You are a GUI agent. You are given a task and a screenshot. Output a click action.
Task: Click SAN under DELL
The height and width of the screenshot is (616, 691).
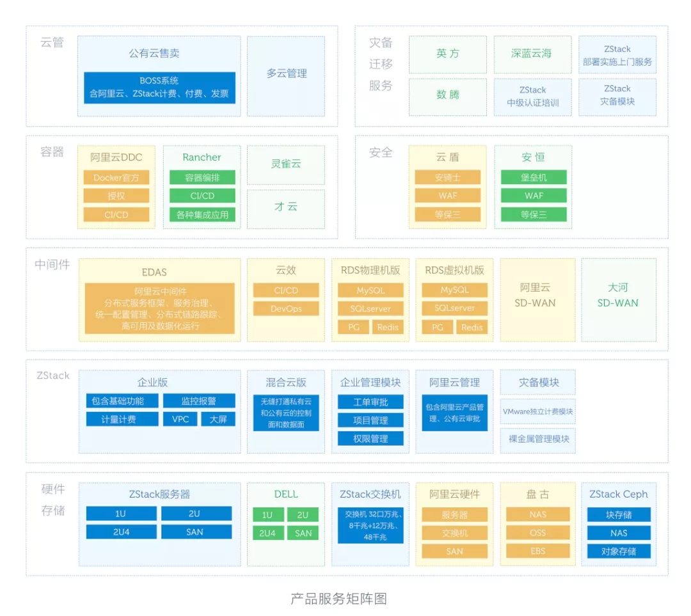tap(302, 533)
